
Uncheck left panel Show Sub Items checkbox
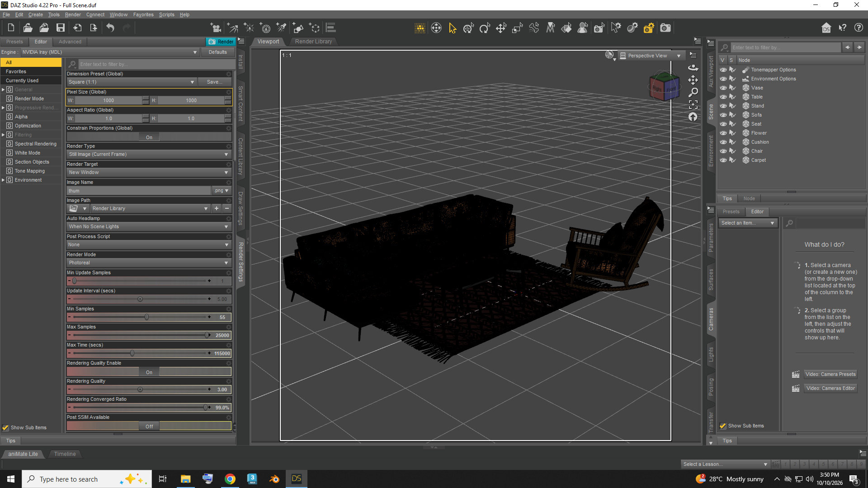[5, 427]
